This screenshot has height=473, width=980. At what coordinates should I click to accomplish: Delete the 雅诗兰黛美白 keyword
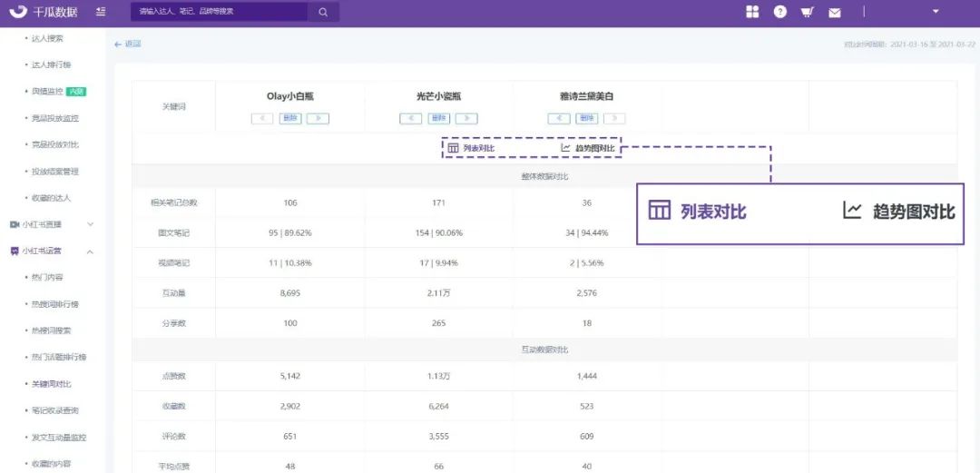586,118
